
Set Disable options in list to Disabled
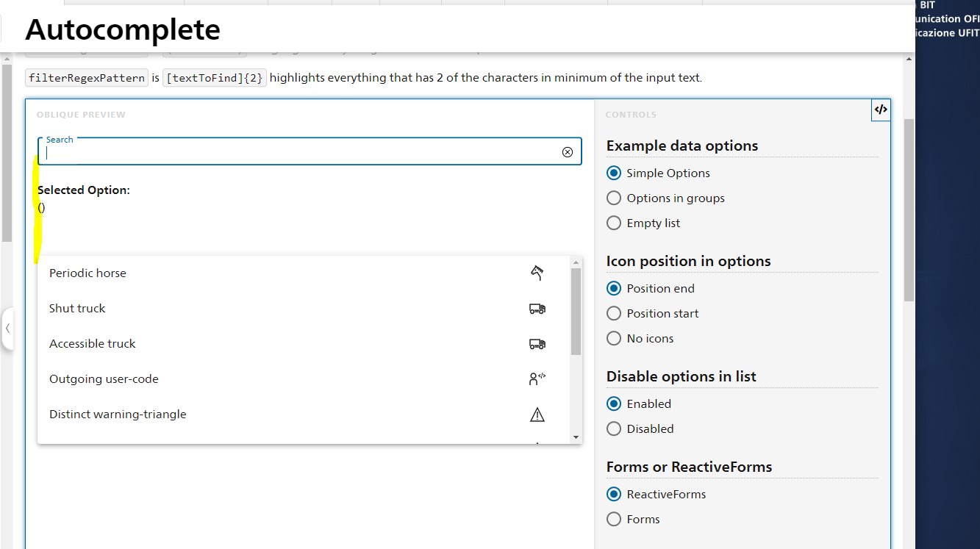pyautogui.click(x=614, y=428)
